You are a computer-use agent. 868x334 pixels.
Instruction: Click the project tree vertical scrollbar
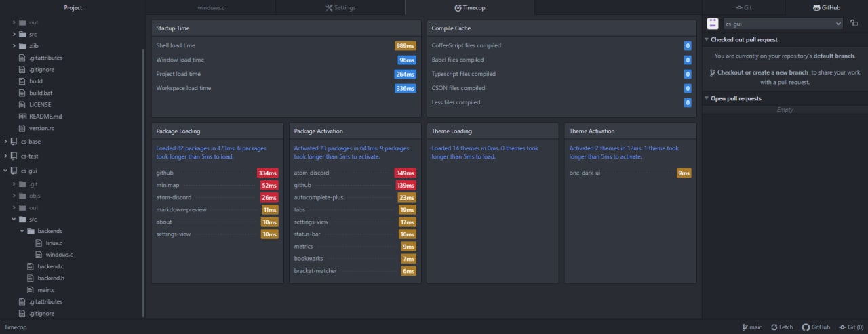click(143, 183)
